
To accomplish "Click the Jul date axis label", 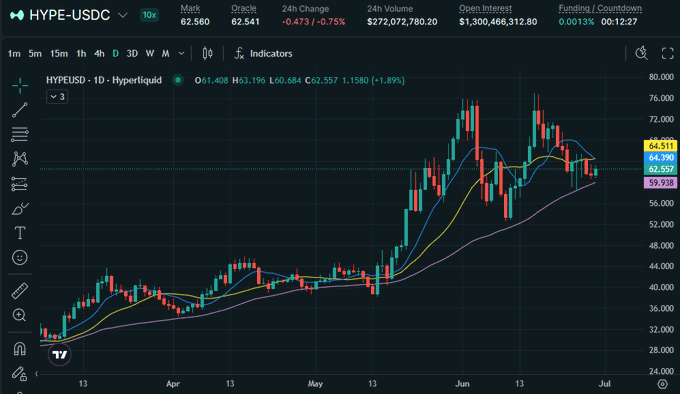I will pyautogui.click(x=605, y=384).
